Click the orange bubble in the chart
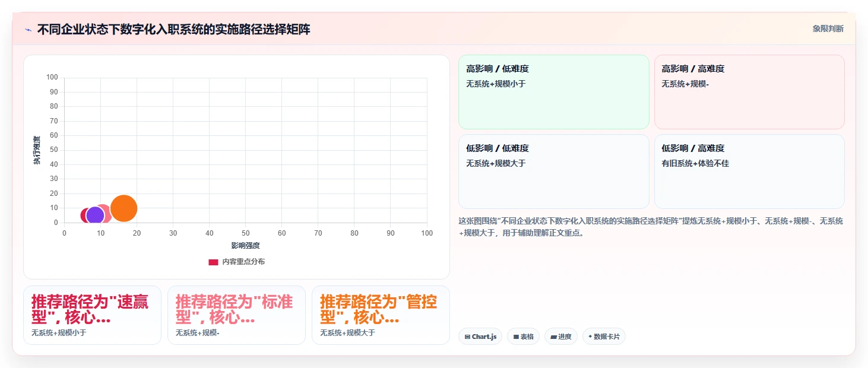 tap(123, 208)
